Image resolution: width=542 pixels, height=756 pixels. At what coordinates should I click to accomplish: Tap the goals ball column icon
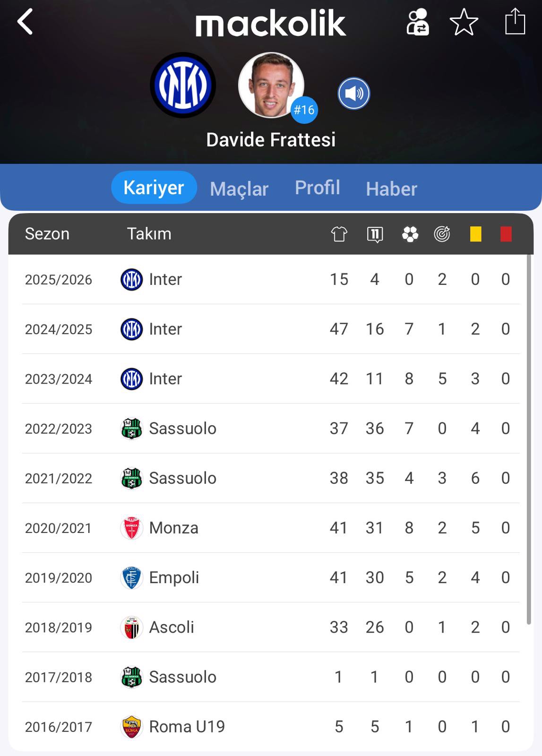410,234
